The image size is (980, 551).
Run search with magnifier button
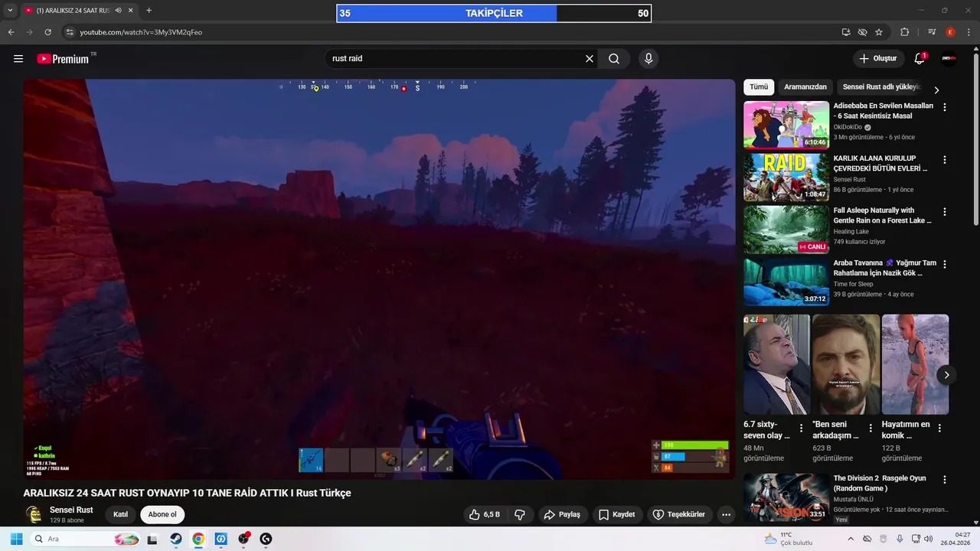614,59
